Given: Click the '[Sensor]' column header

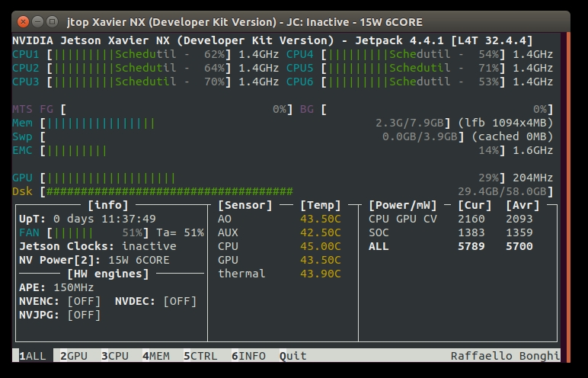Looking at the screenshot, I should click(245, 205).
